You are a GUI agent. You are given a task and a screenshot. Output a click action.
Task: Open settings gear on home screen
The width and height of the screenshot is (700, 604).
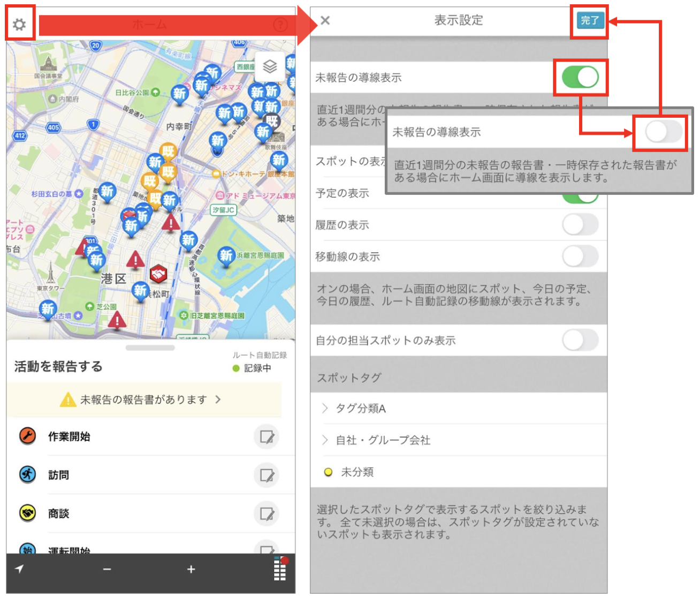[x=20, y=24]
